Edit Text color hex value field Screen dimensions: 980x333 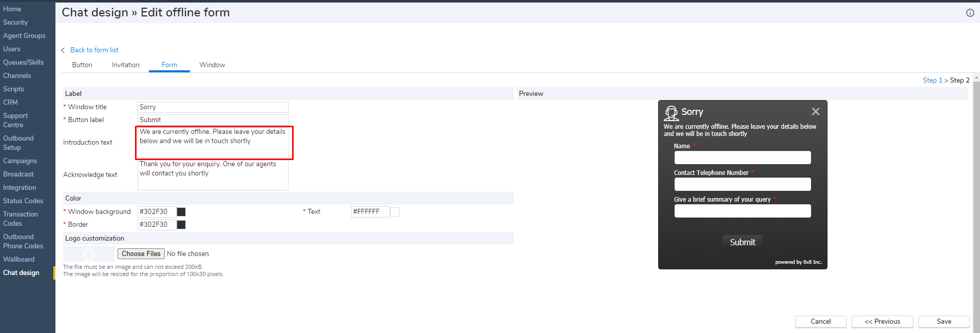pos(371,212)
